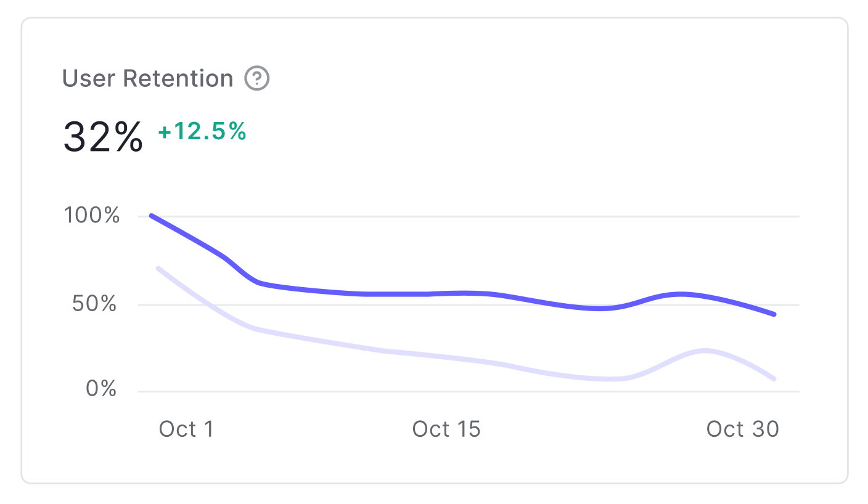Viewport: 868px width, 504px height.
Task: Select the User Retention card title
Action: click(148, 79)
